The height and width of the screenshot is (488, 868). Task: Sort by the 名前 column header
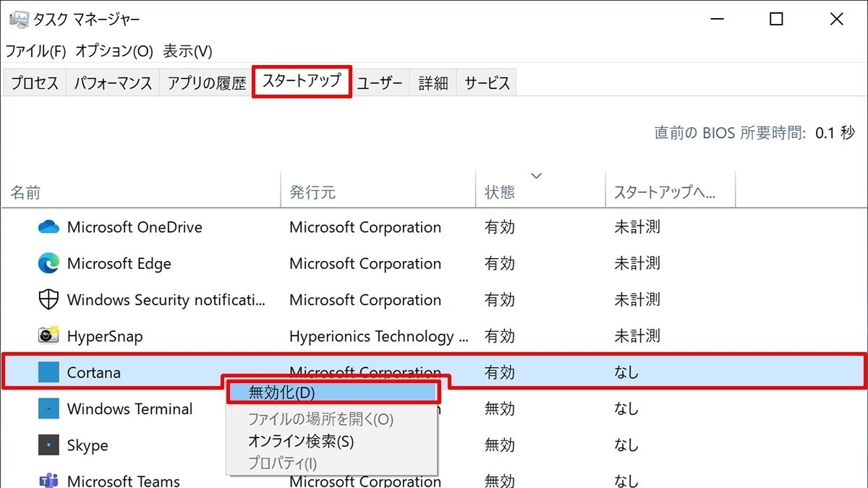(141, 192)
